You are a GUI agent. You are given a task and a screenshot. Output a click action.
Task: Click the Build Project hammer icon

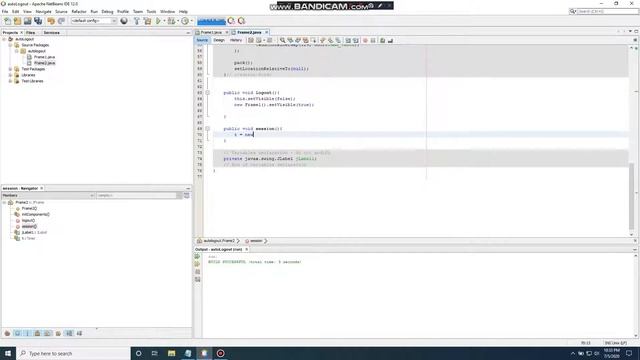(137, 21)
